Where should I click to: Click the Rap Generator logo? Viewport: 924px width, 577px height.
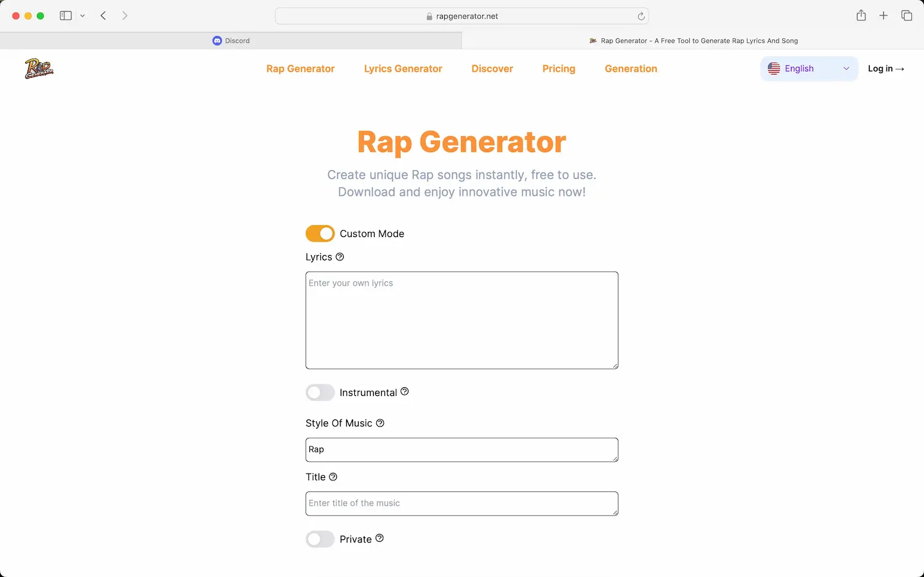tap(38, 68)
